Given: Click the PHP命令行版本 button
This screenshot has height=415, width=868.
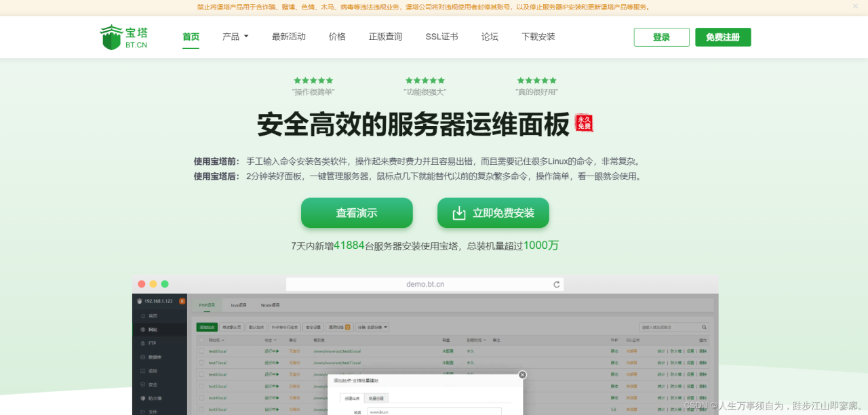Looking at the screenshot, I should pyautogui.click(x=285, y=327).
